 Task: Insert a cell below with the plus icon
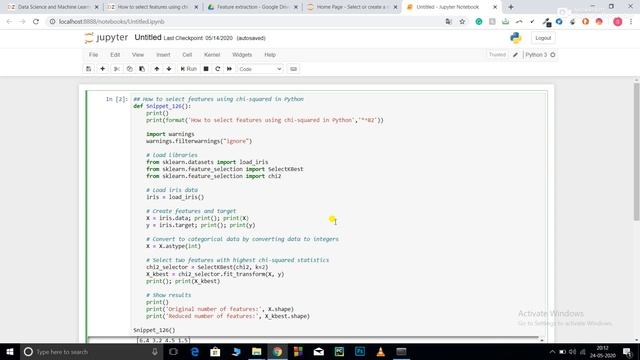102,69
